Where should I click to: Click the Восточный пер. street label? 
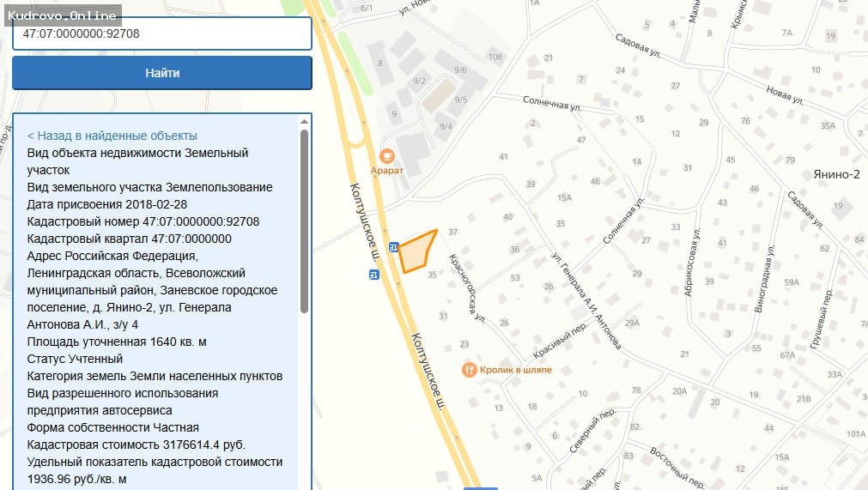pos(677,468)
